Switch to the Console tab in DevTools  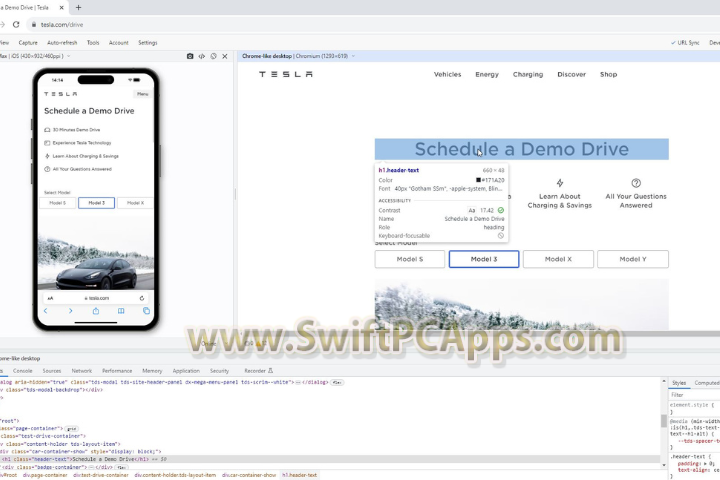pyautogui.click(x=22, y=371)
